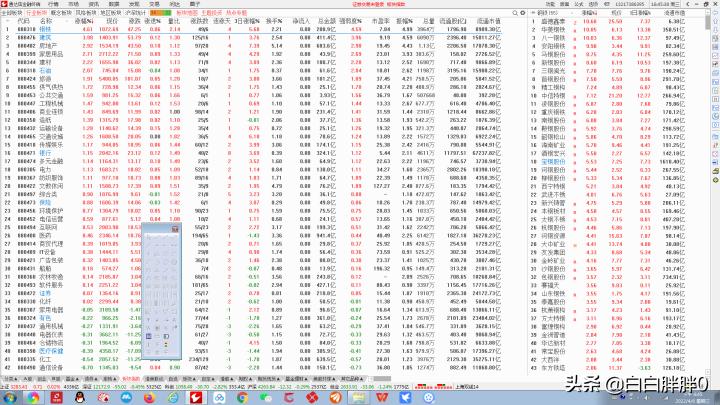
Task: Open the 资讯 menu
Action: point(94,4)
